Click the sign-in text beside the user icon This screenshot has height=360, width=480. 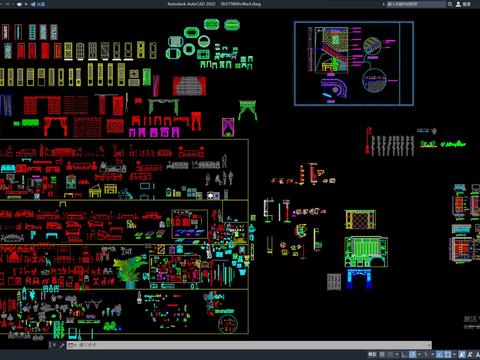pyautogui.click(x=466, y=4)
